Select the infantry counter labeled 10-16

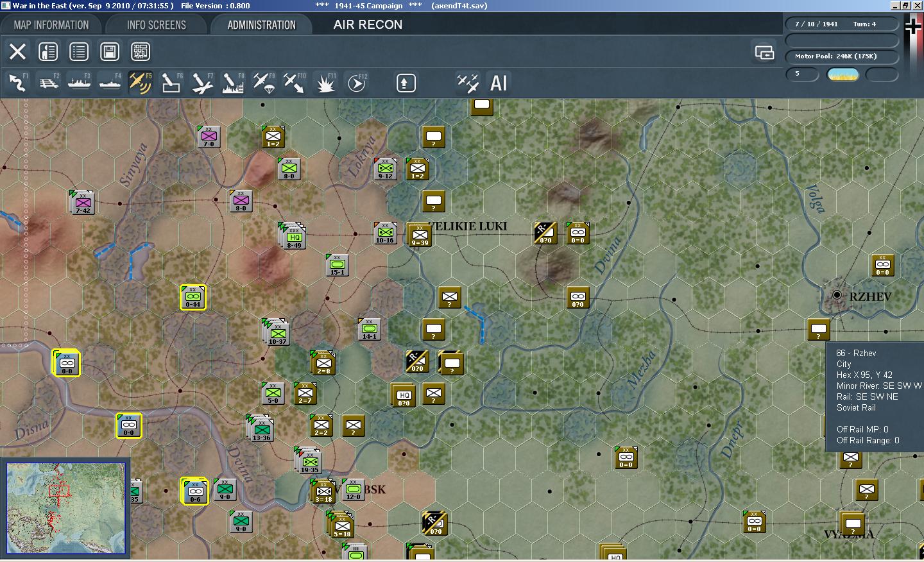pos(385,233)
